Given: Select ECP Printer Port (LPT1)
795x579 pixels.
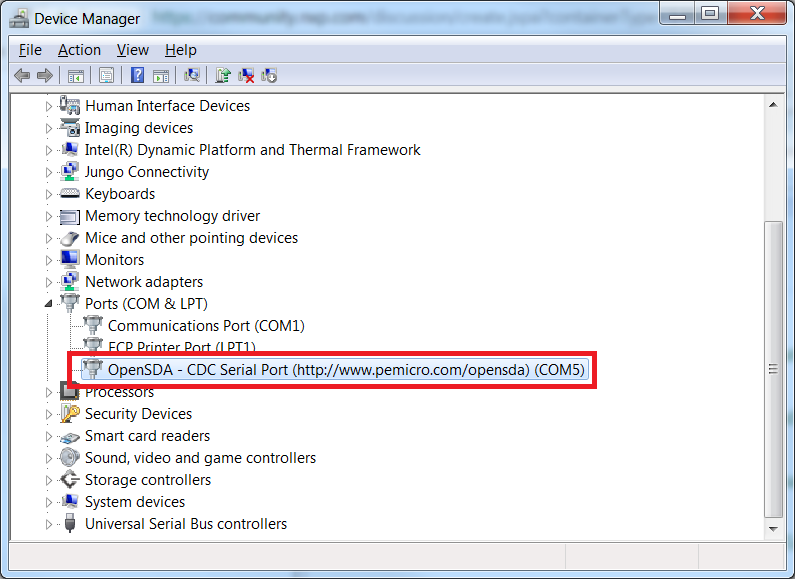Looking at the screenshot, I should click(x=182, y=346).
